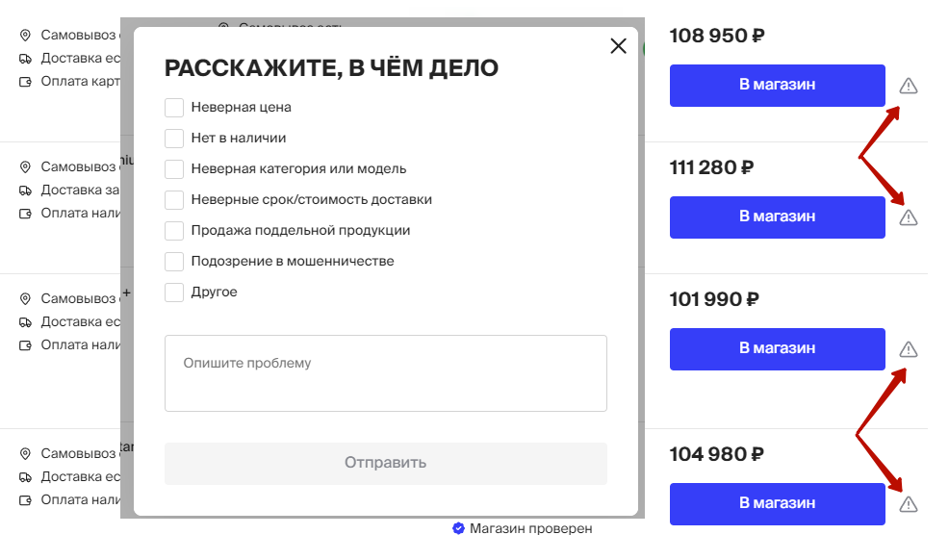Click the 'Отправить' submit button
The width and height of the screenshot is (949, 560).
[386, 463]
